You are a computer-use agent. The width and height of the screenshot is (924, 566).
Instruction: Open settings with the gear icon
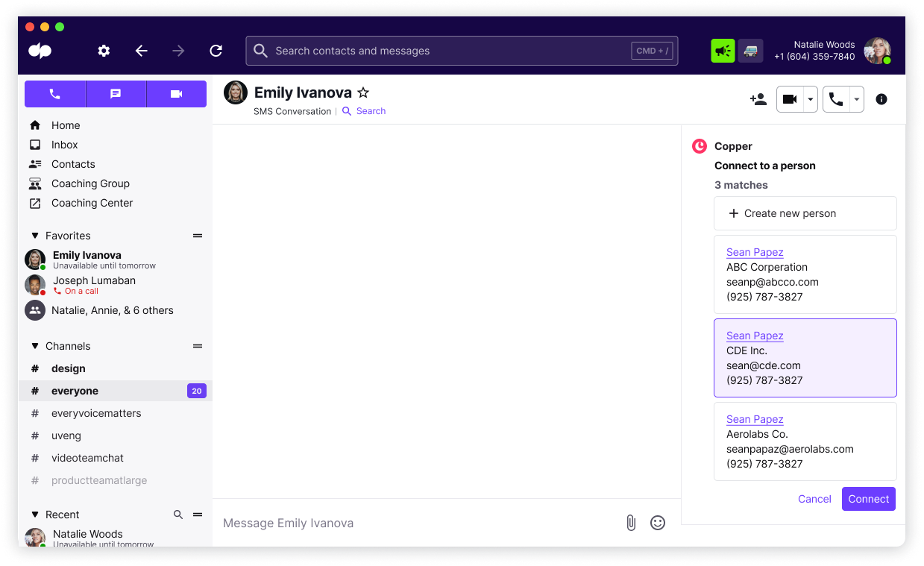pos(104,51)
